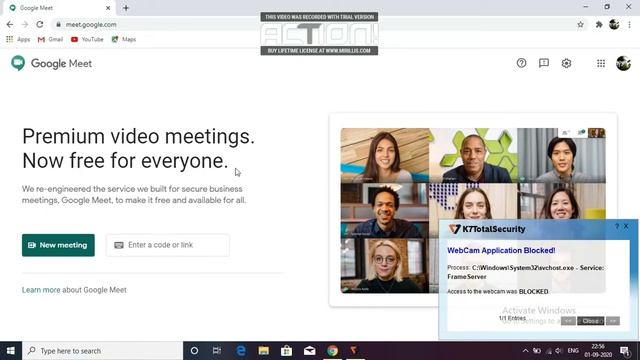640x360 pixels.
Task: Open a new browser tab
Action: point(126,8)
